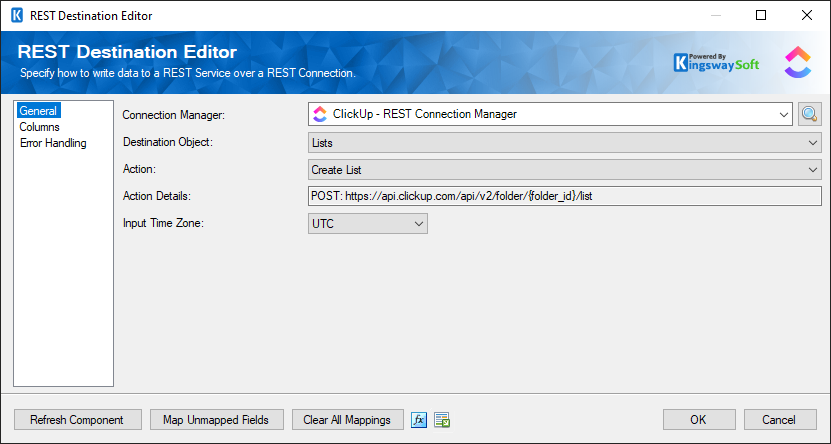Click the Action label

(x=139, y=169)
